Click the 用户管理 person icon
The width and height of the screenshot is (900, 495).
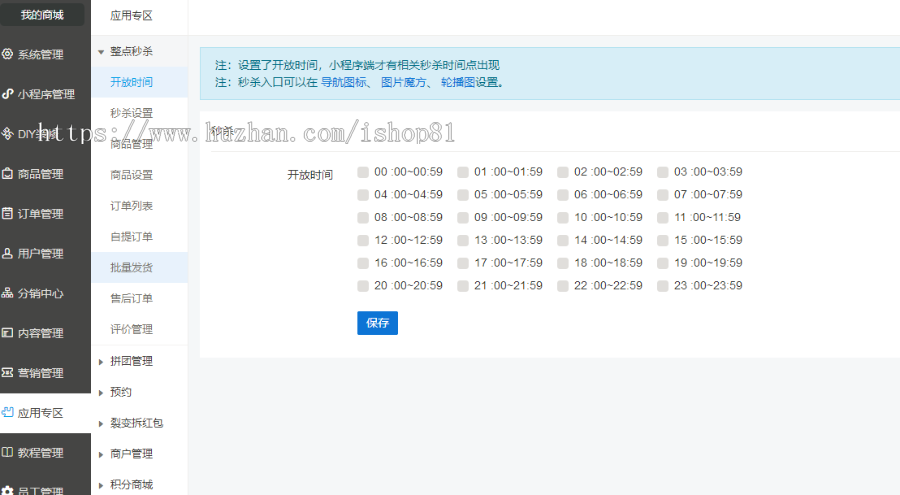(8, 254)
